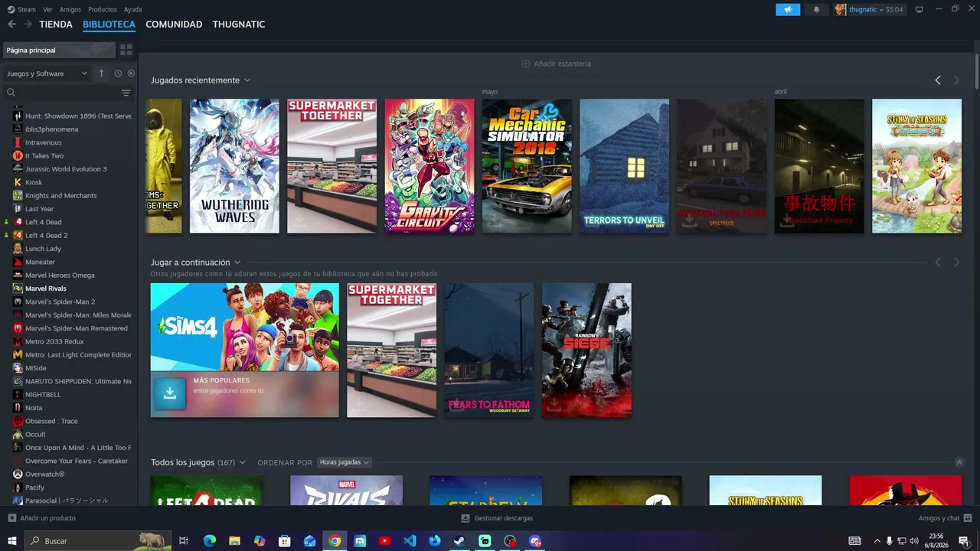Open Google Chrome from the taskbar
The height and width of the screenshot is (551, 980).
click(335, 541)
